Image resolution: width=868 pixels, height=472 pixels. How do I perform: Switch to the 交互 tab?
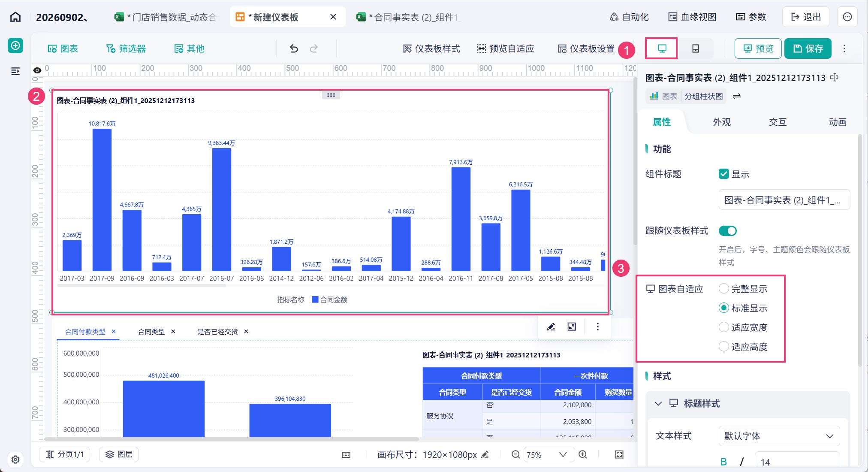click(778, 122)
